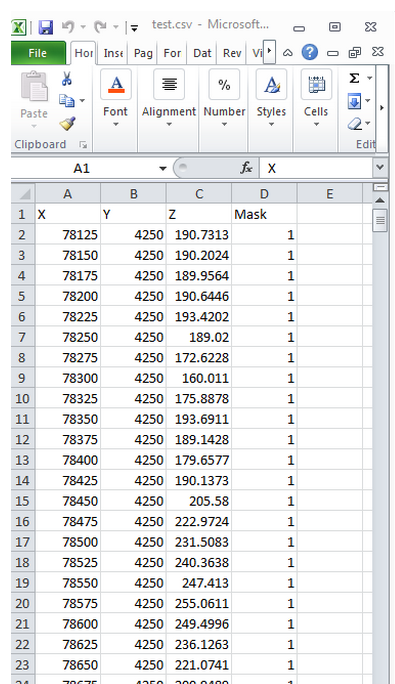Open the Name Box dropdown arrow
This screenshot has width=395, height=684.
(163, 168)
